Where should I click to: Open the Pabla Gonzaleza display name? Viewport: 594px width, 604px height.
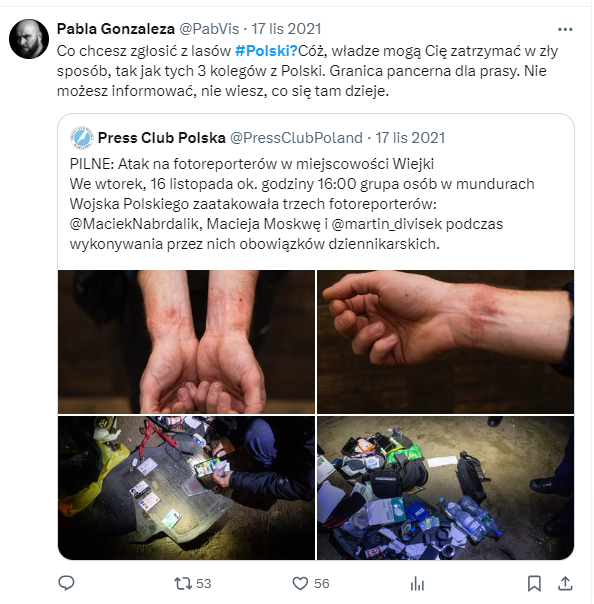coord(116,29)
